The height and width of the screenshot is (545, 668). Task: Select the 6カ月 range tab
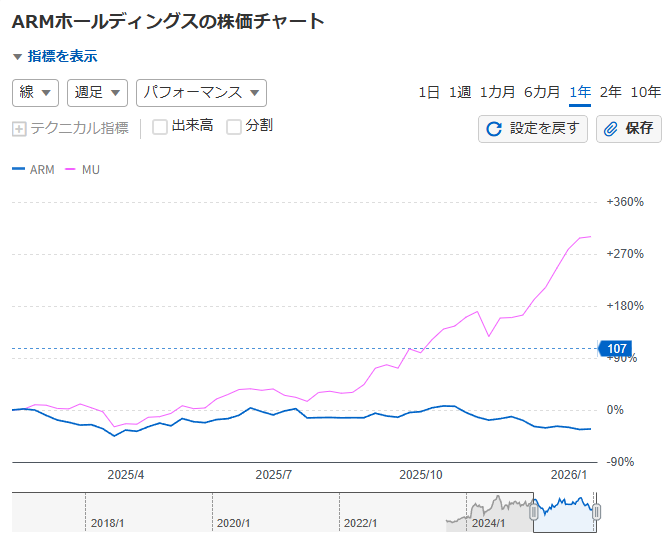pos(542,92)
